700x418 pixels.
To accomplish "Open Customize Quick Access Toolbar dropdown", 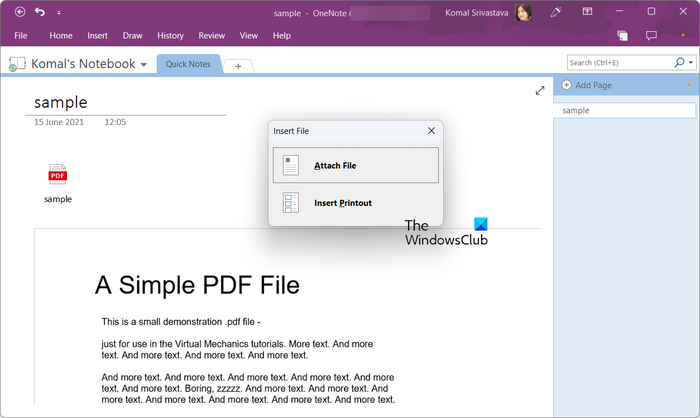I will click(x=58, y=13).
